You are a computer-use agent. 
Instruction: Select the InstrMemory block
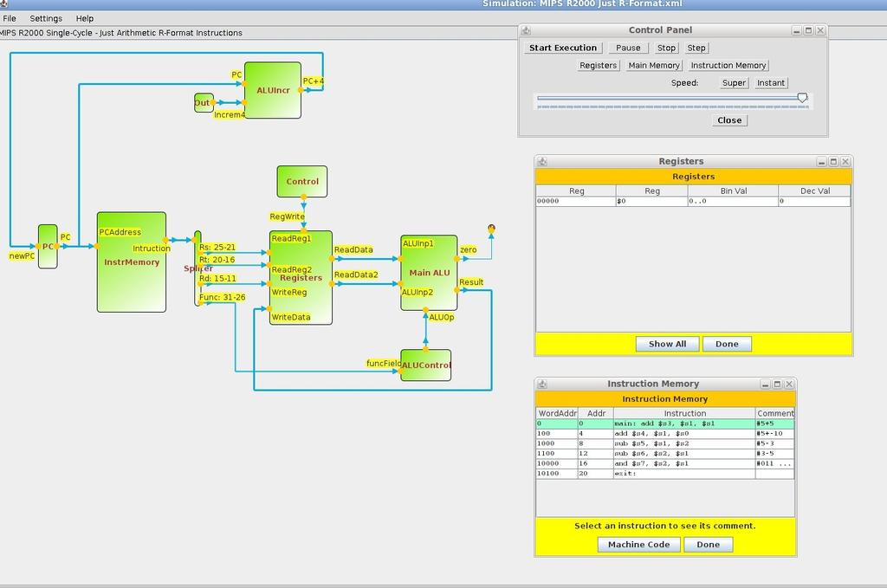(x=132, y=262)
